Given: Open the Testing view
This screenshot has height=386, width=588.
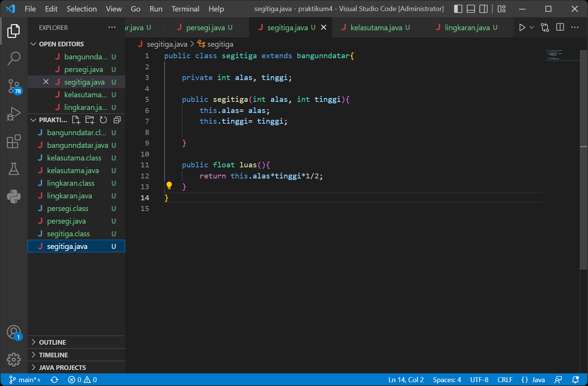Looking at the screenshot, I should click(x=14, y=169).
